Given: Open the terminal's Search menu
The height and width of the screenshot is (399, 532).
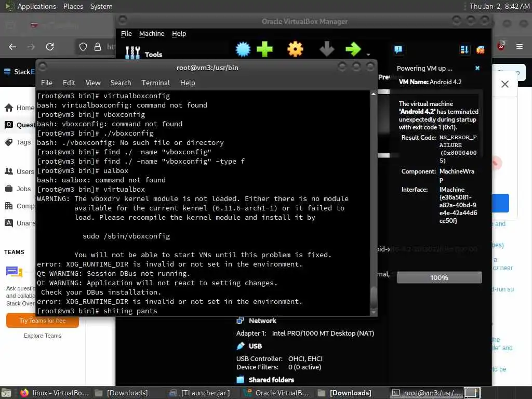Looking at the screenshot, I should [121, 83].
